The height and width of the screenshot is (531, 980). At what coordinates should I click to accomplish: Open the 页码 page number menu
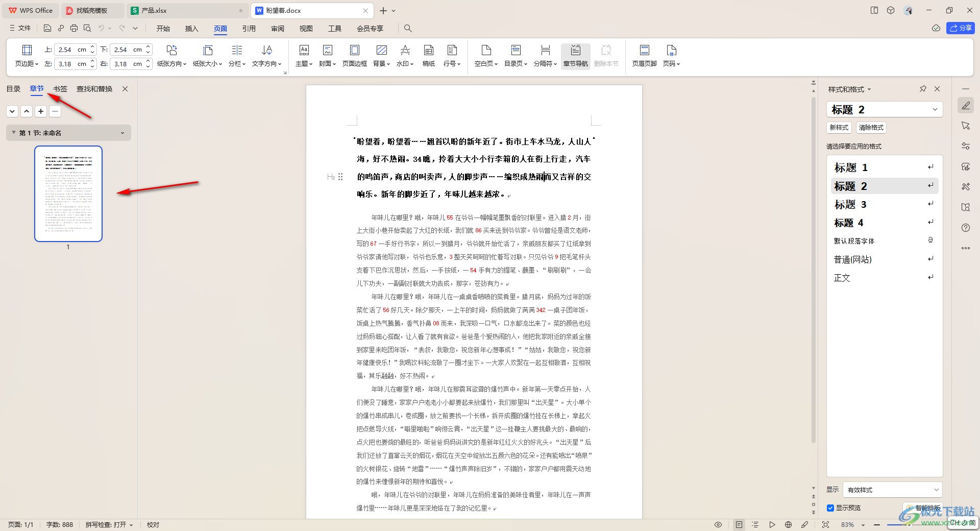click(x=671, y=56)
